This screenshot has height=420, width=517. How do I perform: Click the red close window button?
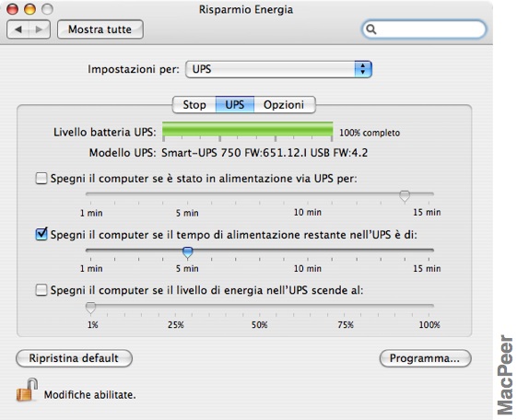tap(13, 9)
